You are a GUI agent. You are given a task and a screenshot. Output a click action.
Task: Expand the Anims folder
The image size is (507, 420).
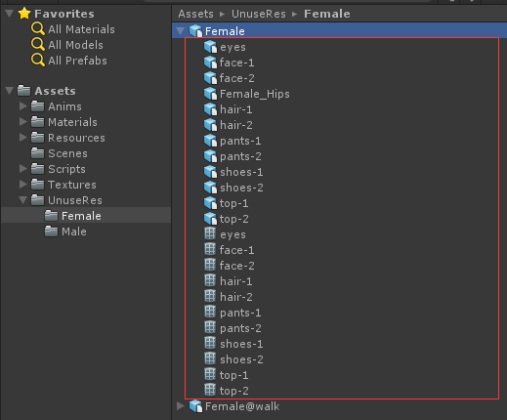tap(23, 106)
